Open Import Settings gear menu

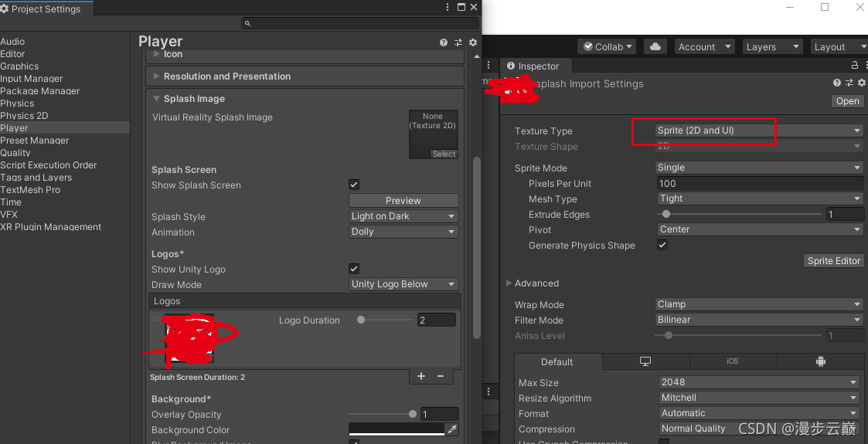[x=861, y=83]
